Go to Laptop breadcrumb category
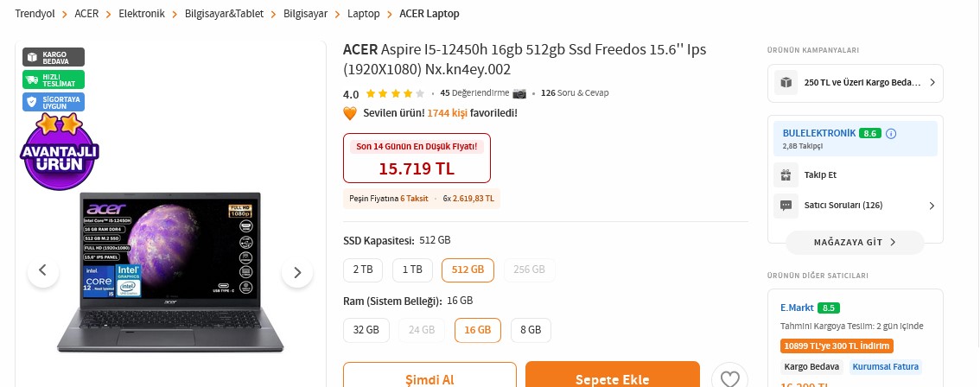980x387 pixels. [364, 14]
